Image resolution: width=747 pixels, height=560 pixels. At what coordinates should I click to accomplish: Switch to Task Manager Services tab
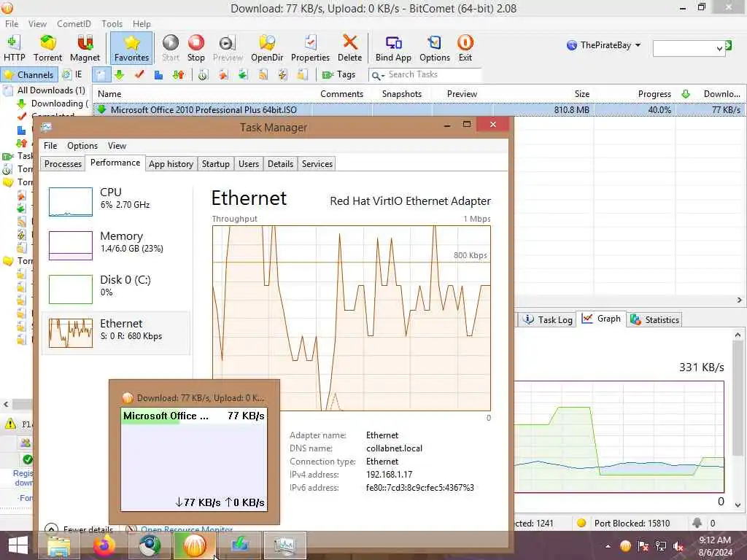[x=317, y=164]
